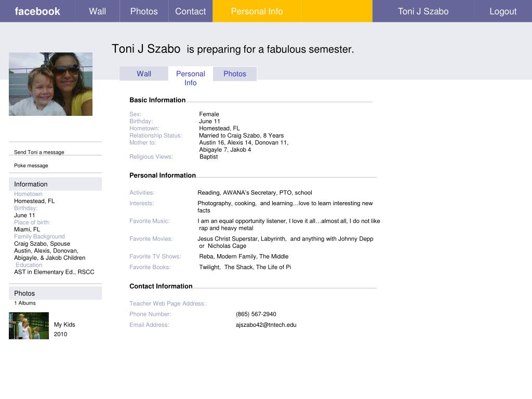Click the facebook logo in top bar

37,11
